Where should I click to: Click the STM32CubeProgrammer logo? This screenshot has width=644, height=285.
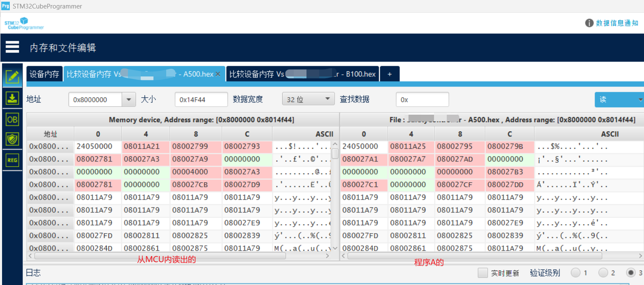coord(24,23)
